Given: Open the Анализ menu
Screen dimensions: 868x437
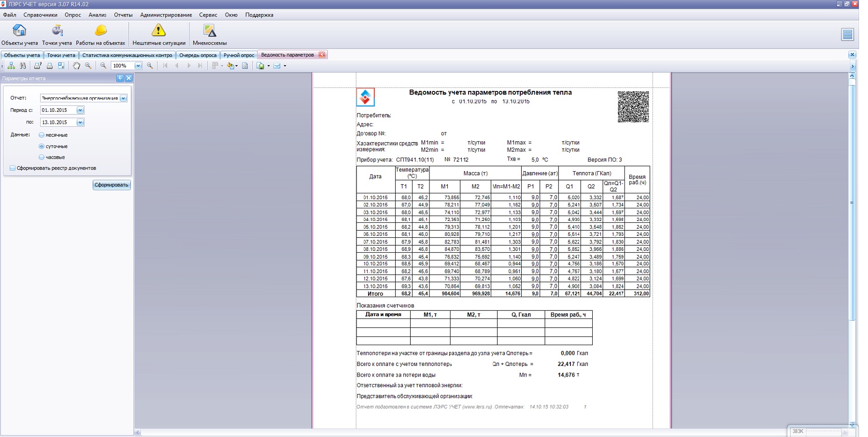Looking at the screenshot, I should coord(97,15).
